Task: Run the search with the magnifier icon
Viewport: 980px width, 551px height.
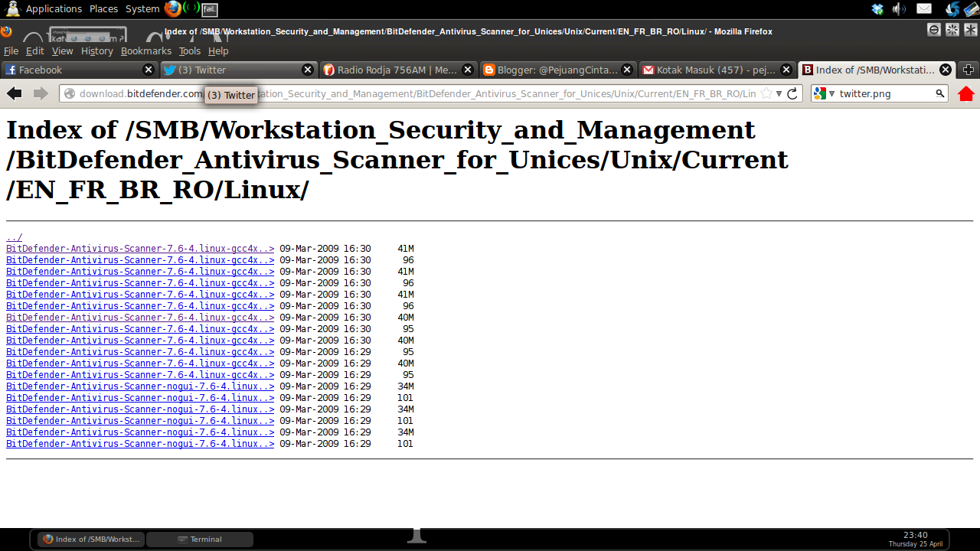Action: [x=940, y=93]
